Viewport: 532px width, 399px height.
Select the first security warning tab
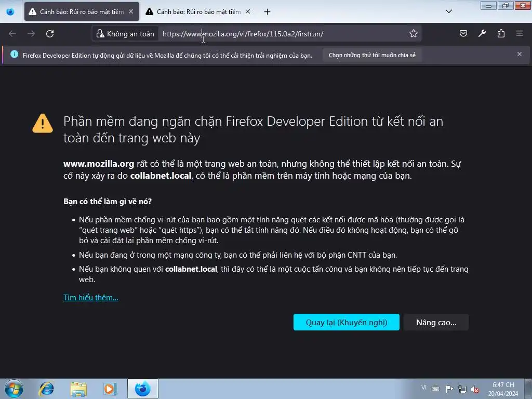click(82, 12)
